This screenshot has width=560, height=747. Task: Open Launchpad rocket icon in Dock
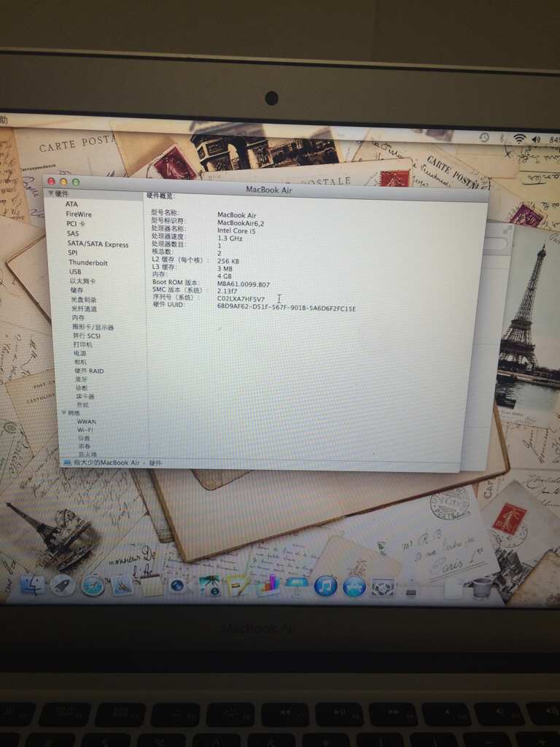click(x=63, y=586)
